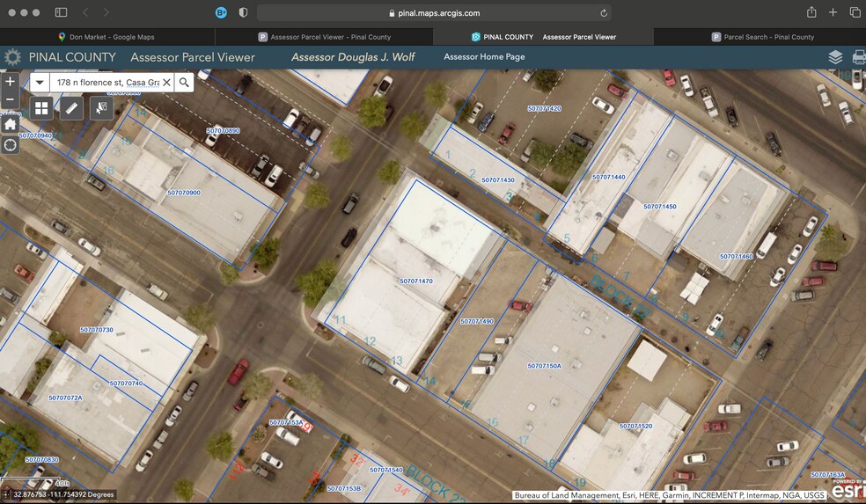Viewport: 866px width, 504px height.
Task: Select parcel labeled 50707153B
Action: [343, 488]
